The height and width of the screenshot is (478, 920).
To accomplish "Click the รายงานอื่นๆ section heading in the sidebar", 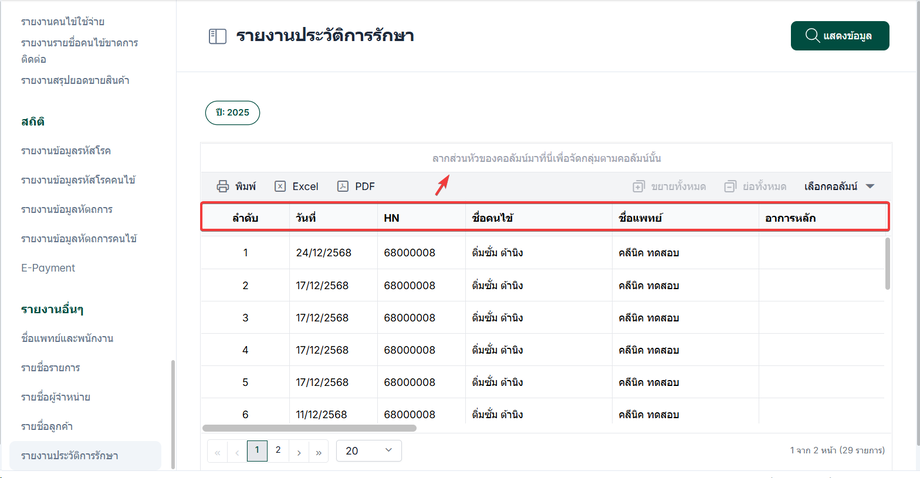I will point(52,309).
